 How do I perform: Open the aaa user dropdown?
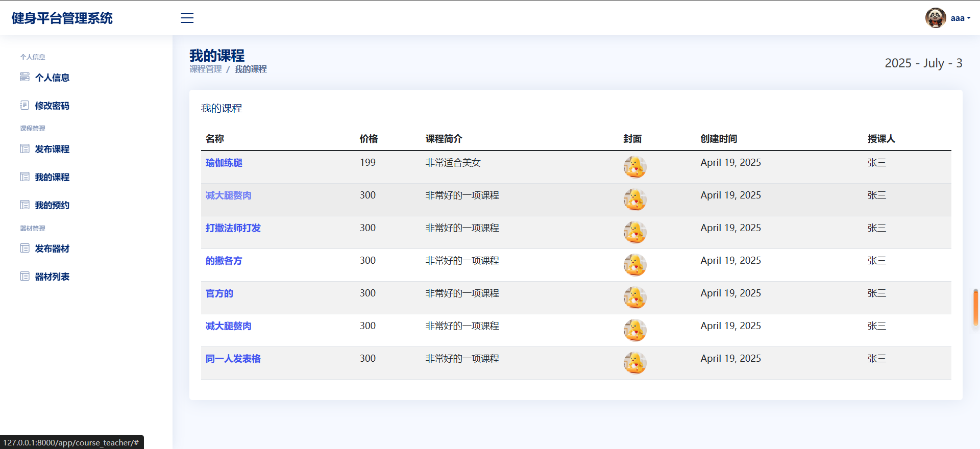tap(960, 18)
